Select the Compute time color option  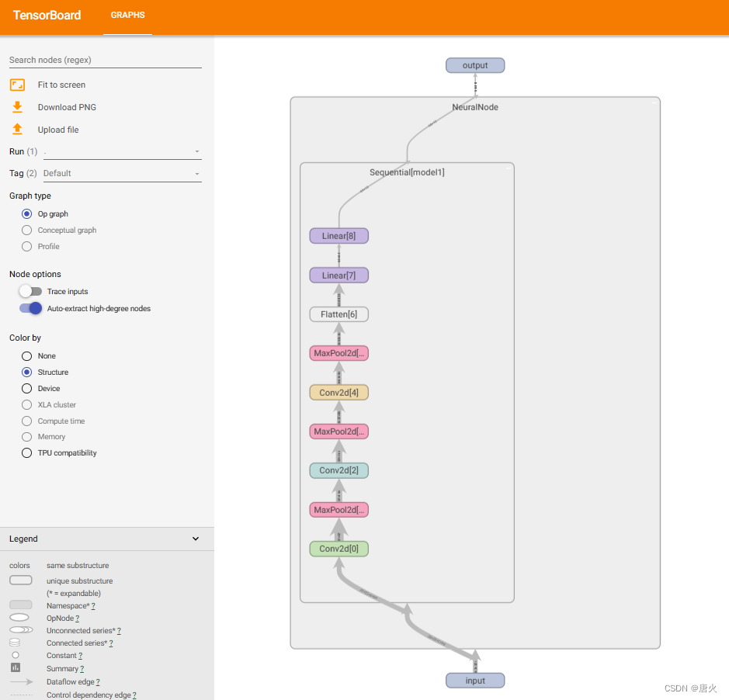(x=27, y=421)
